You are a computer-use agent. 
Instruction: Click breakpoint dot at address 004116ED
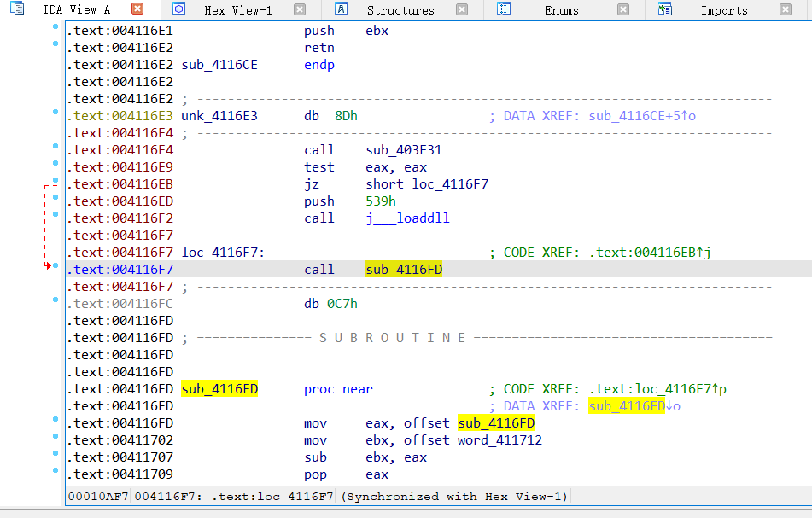[55, 197]
